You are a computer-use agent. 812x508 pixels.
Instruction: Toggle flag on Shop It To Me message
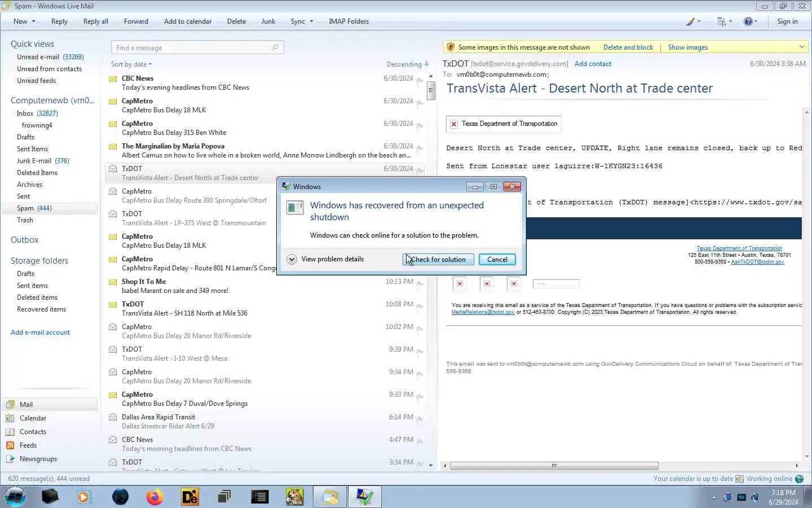[420, 284]
